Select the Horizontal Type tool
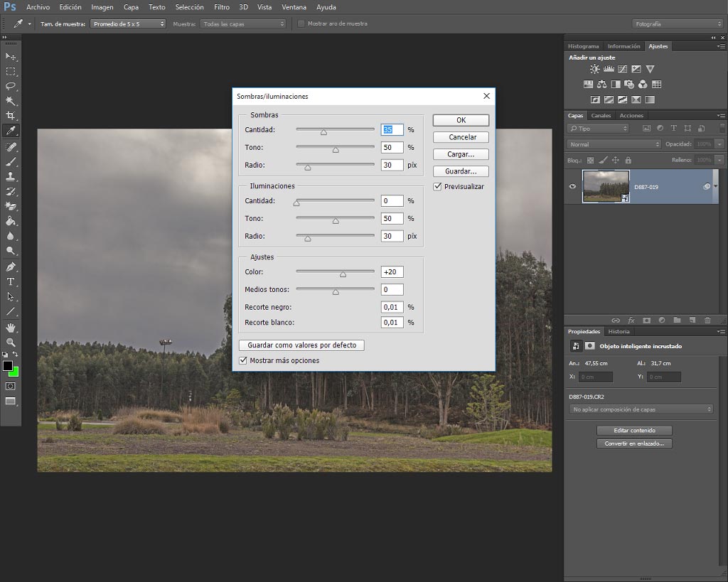The width and height of the screenshot is (728, 582). coord(11,281)
